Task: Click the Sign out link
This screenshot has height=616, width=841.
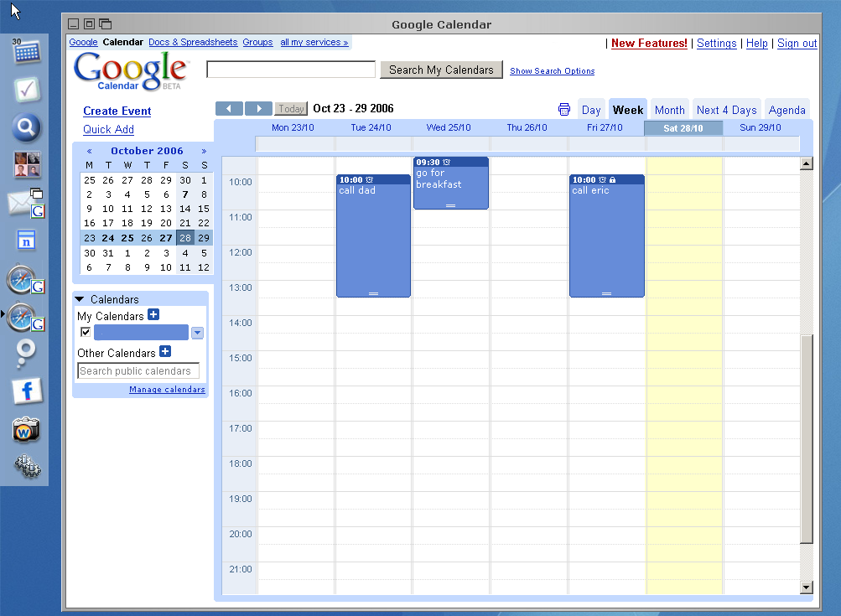Action: click(x=797, y=43)
